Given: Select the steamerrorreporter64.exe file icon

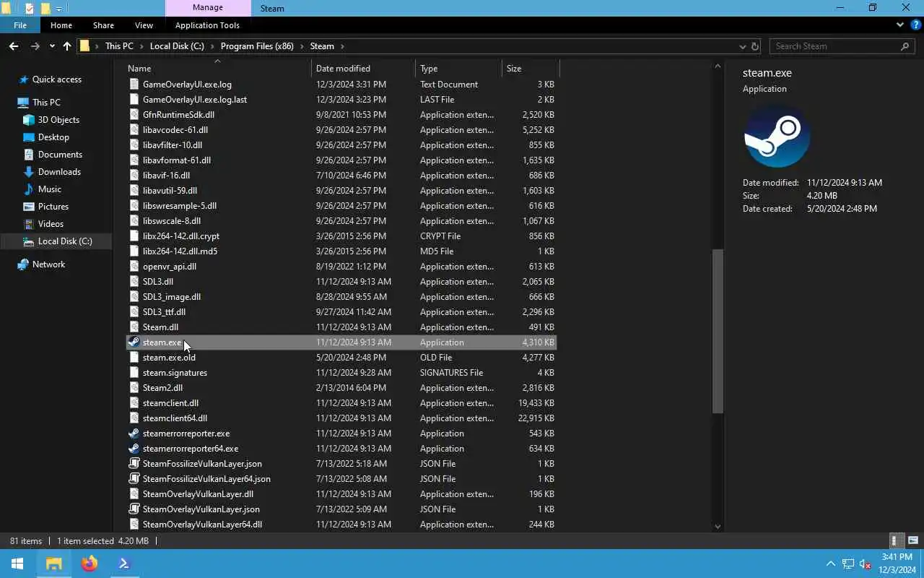Looking at the screenshot, I should tap(134, 449).
